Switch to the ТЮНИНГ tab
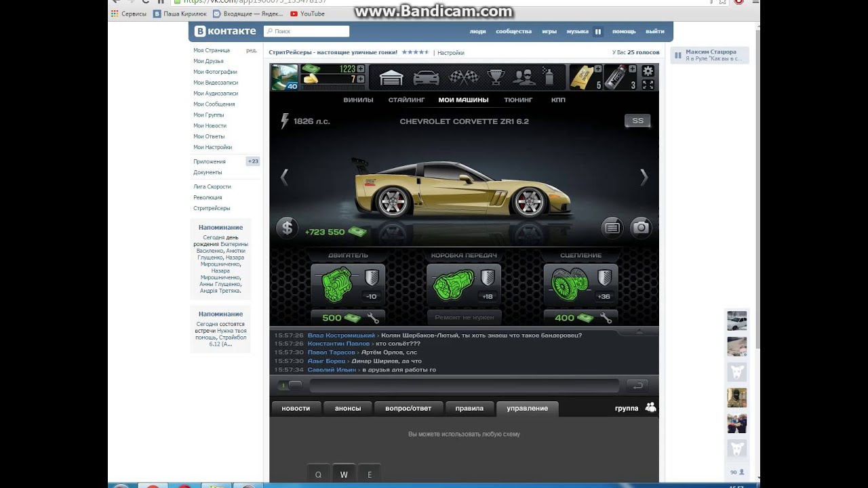 pyautogui.click(x=518, y=100)
